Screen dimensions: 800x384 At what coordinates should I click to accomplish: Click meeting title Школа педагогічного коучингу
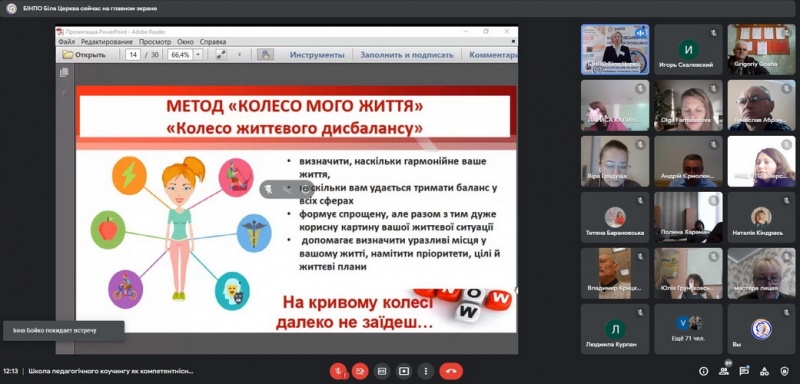point(111,371)
